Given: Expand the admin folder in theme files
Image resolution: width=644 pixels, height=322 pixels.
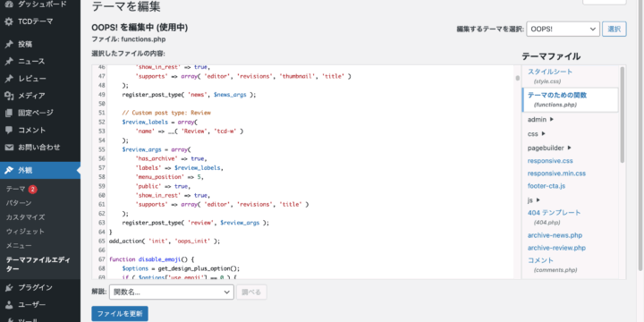Looking at the screenshot, I should click(x=540, y=120).
